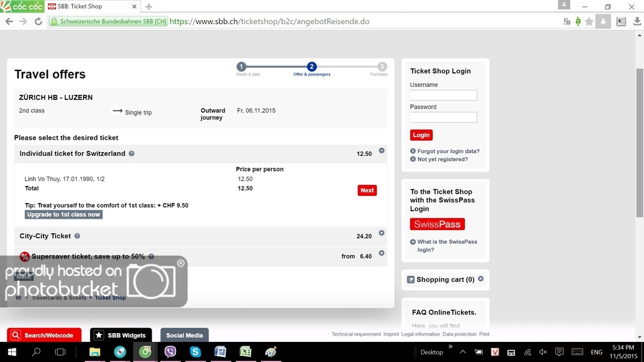Click the muted volume tray icon

(x=543, y=352)
